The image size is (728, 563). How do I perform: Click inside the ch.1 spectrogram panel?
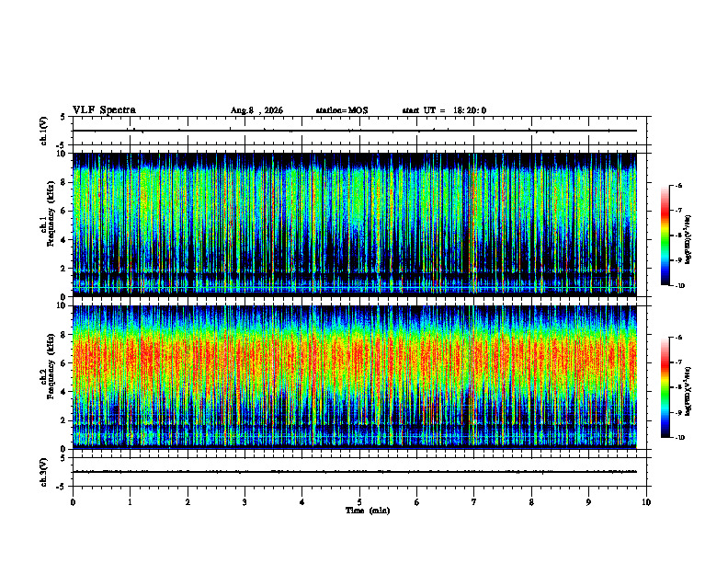[354, 224]
